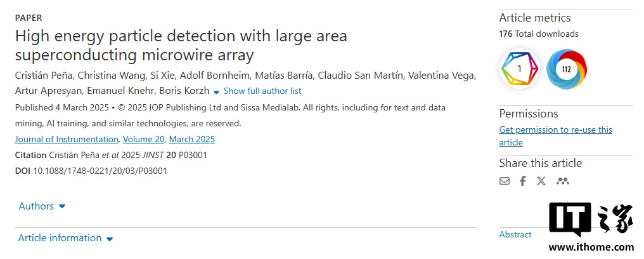Share this article via email icon
644x259 pixels.
pos(505,181)
